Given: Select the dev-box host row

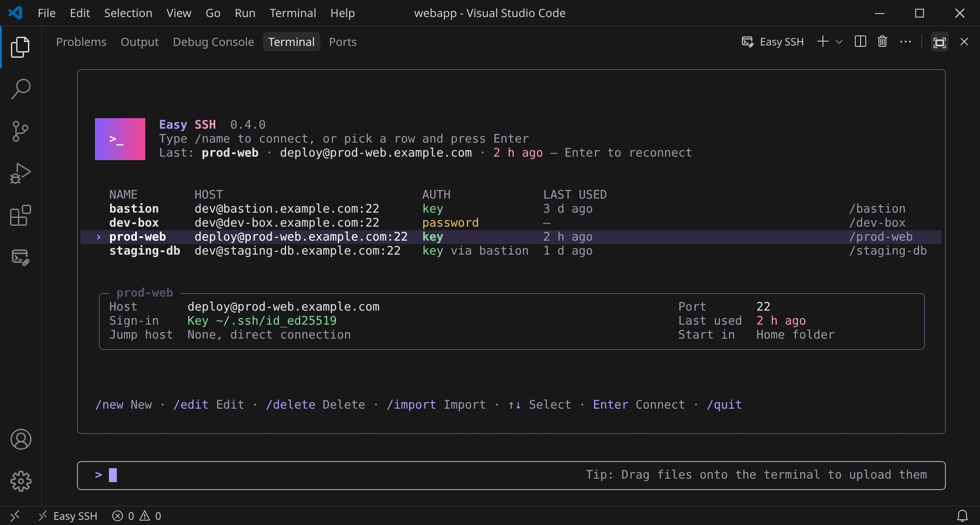Looking at the screenshot, I should coord(511,223).
